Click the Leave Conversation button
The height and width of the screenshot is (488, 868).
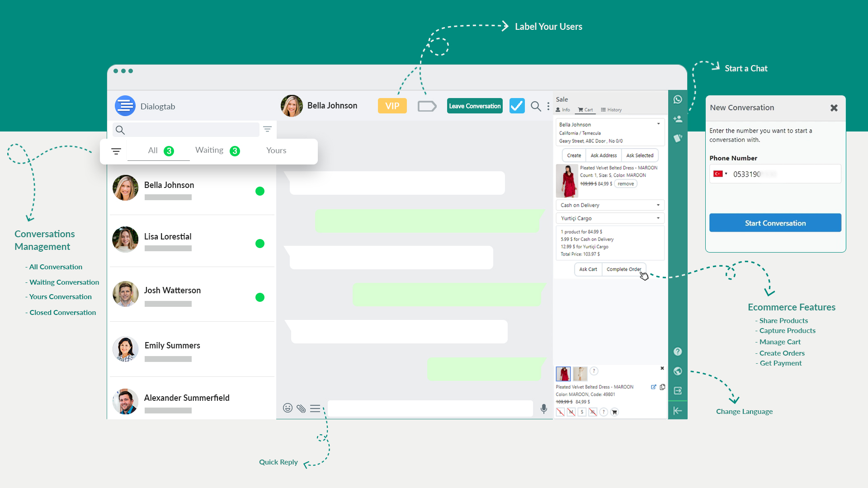(474, 106)
